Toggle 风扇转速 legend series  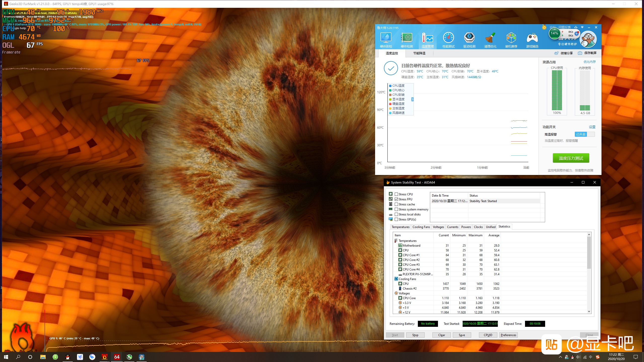pyautogui.click(x=397, y=113)
